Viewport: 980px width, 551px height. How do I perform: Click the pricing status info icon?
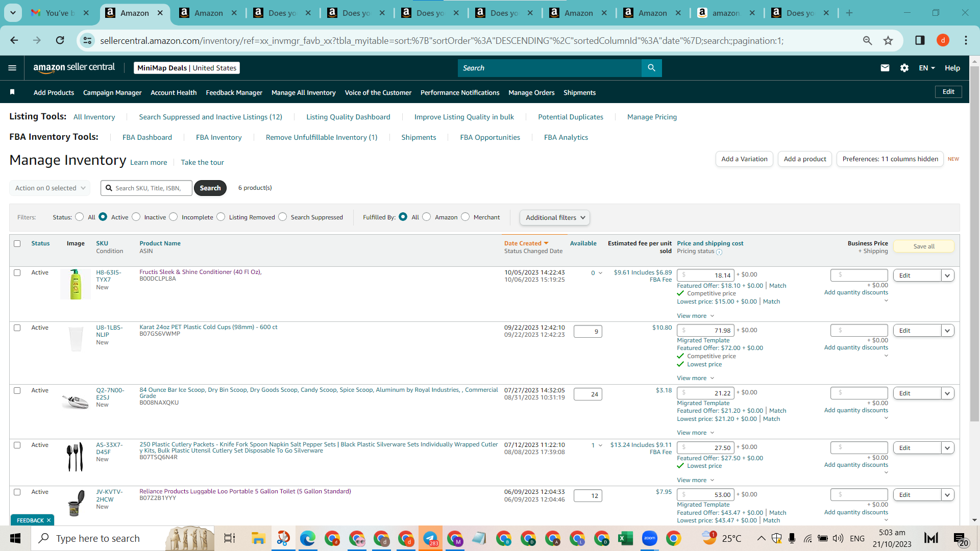pyautogui.click(x=719, y=252)
